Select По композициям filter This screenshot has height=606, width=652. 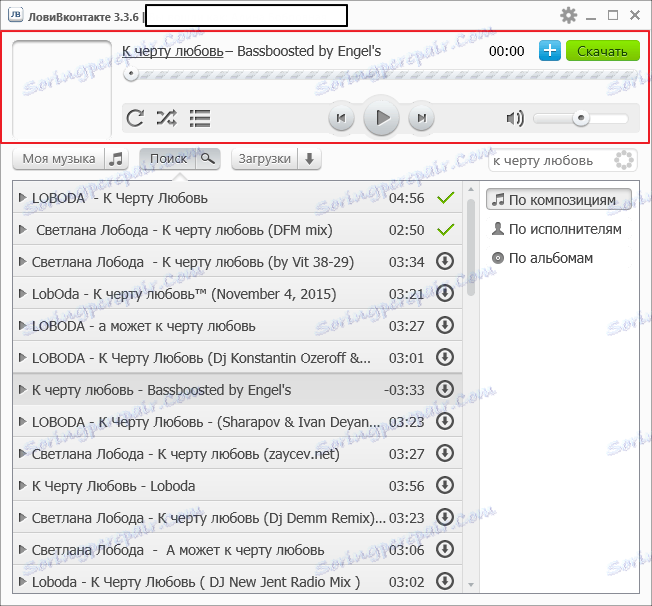click(x=559, y=200)
